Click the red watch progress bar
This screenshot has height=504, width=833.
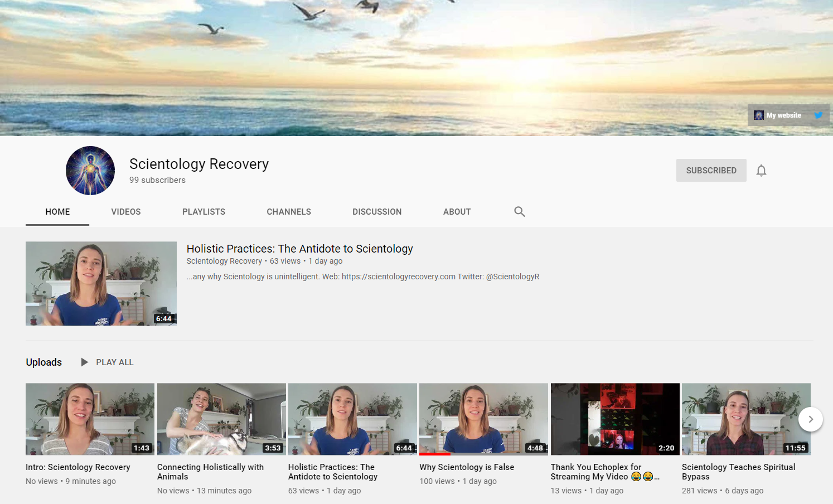(435, 454)
